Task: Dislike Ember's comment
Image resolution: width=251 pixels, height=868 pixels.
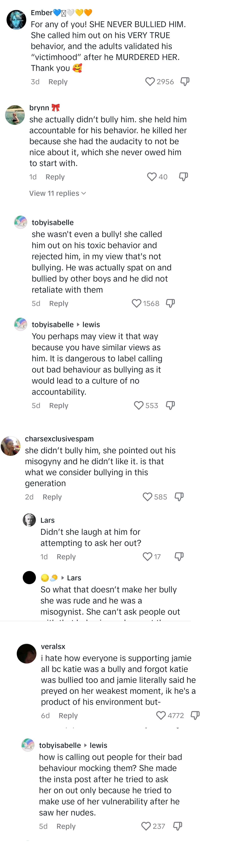Action: coord(185,81)
